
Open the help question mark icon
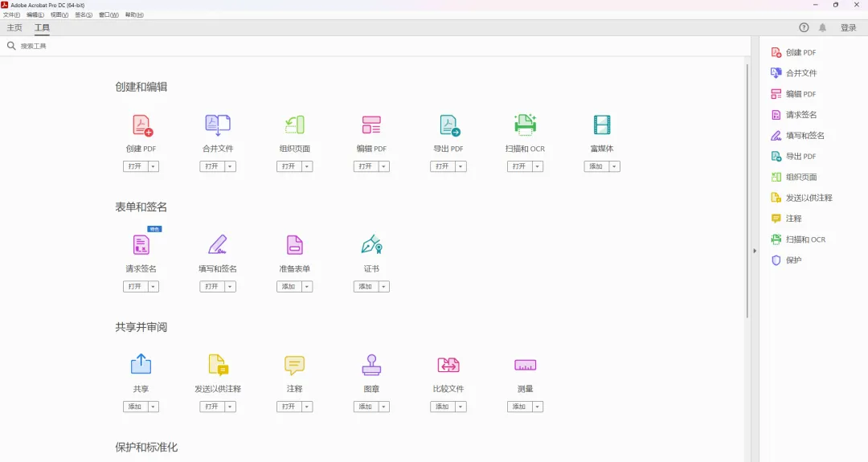[x=804, y=27]
